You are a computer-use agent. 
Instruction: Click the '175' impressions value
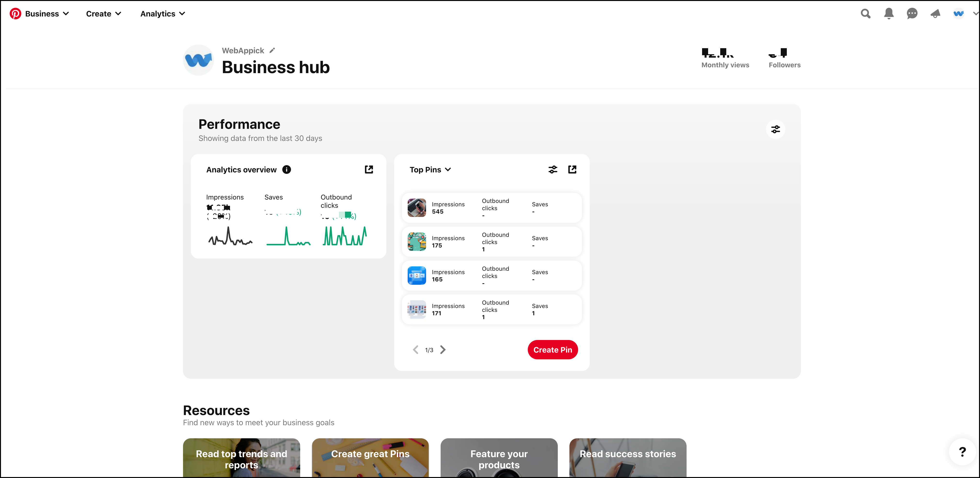[x=437, y=246]
